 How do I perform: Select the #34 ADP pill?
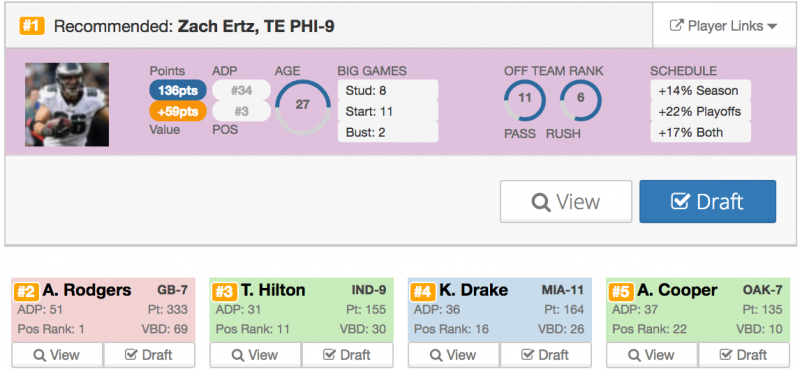pyautogui.click(x=241, y=90)
